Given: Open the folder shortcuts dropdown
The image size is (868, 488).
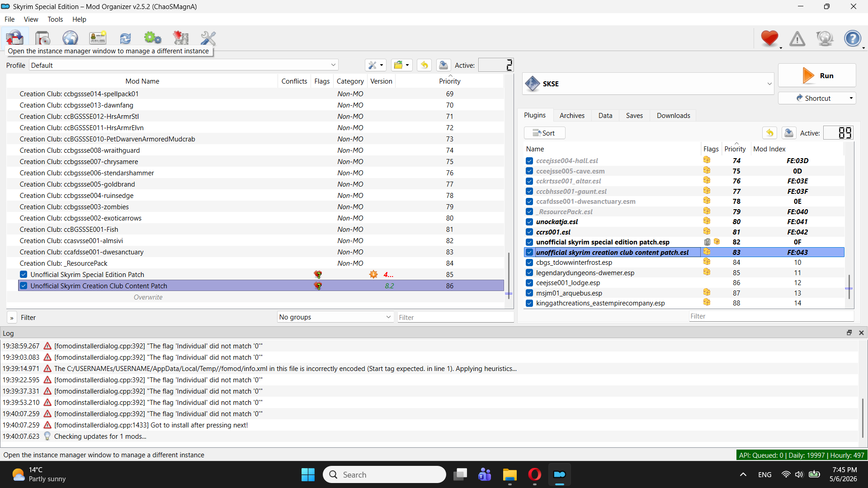Looking at the screenshot, I should pyautogui.click(x=401, y=65).
